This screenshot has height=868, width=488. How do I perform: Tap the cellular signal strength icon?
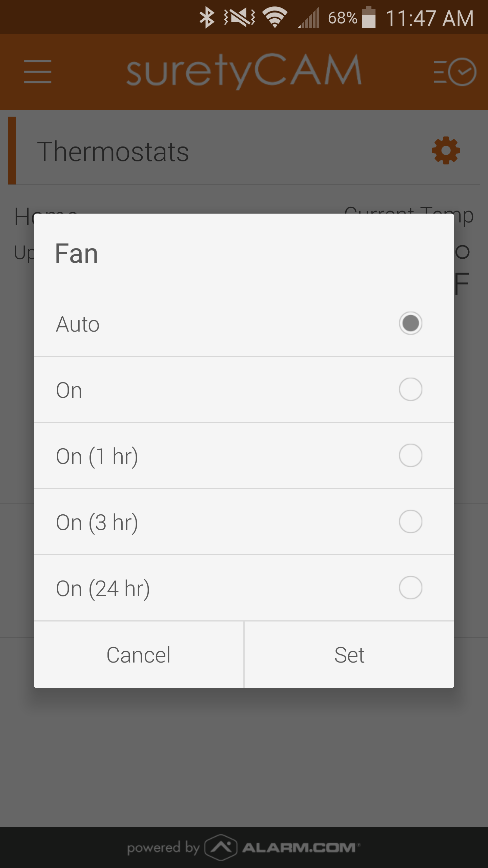click(309, 18)
